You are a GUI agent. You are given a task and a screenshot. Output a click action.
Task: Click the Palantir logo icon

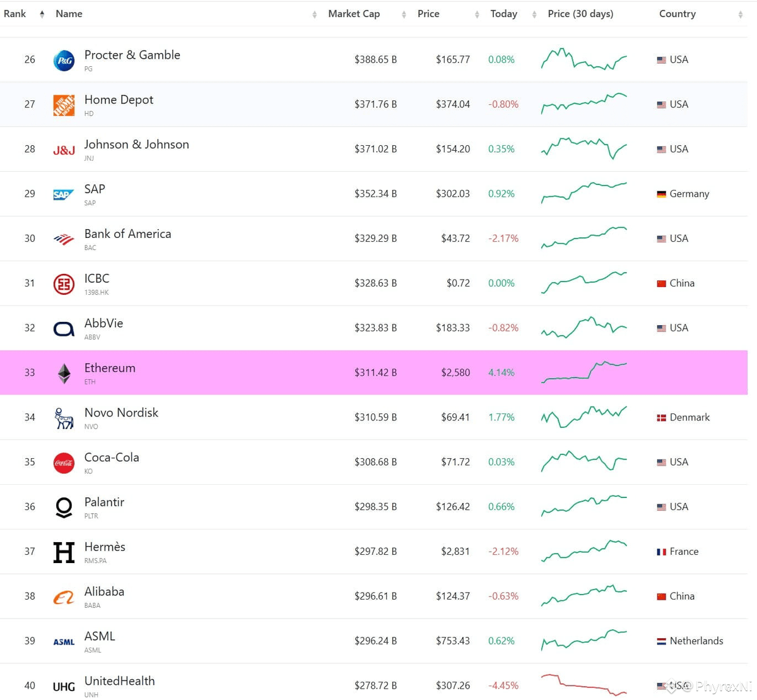pos(64,507)
